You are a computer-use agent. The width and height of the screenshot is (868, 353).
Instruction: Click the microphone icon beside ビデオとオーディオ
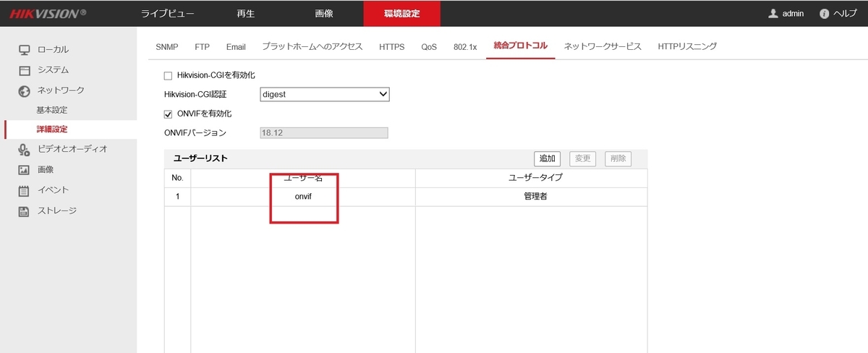point(24,149)
